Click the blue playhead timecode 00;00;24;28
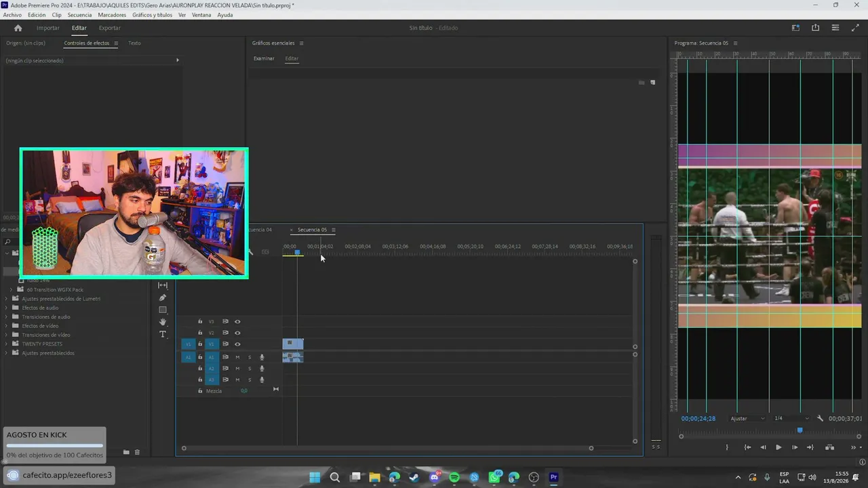Image resolution: width=868 pixels, height=488 pixels. point(698,418)
